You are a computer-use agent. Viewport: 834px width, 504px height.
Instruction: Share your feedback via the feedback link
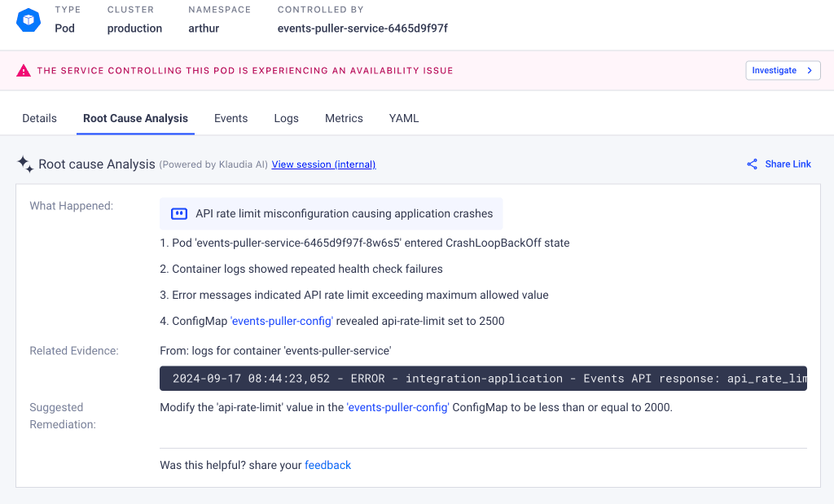pos(327,465)
